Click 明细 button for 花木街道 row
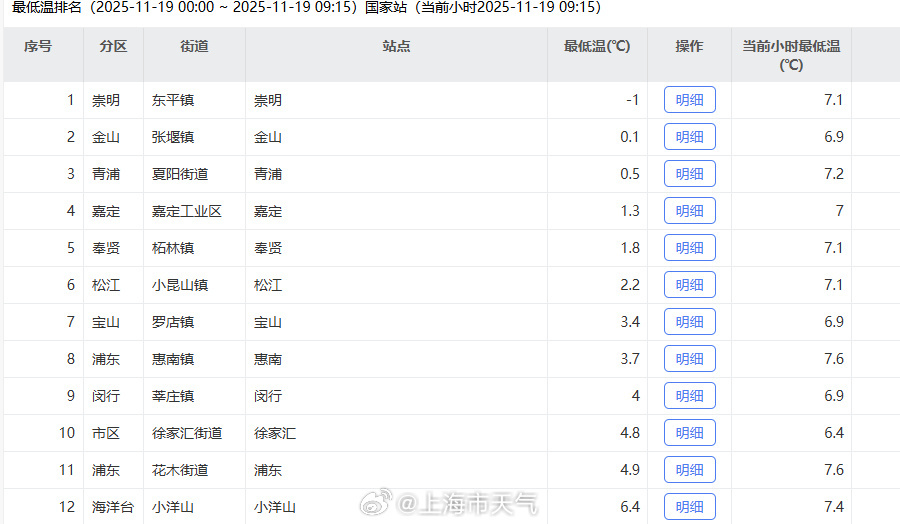 689,470
